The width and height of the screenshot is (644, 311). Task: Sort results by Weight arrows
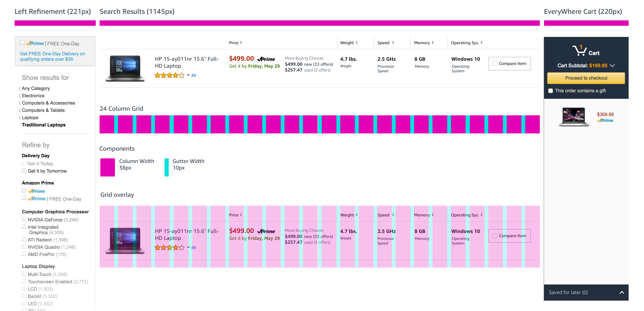click(x=356, y=43)
